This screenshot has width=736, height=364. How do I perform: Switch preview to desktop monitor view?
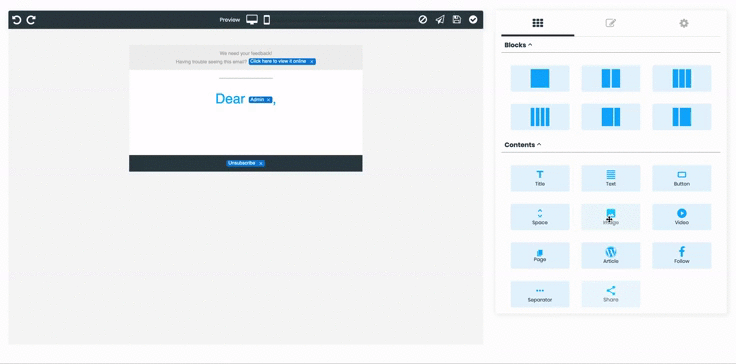(x=252, y=20)
